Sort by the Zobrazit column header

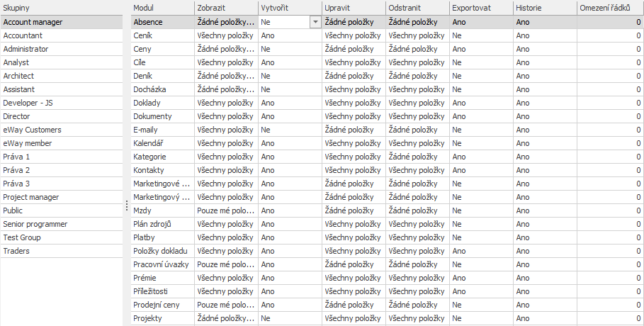227,8
